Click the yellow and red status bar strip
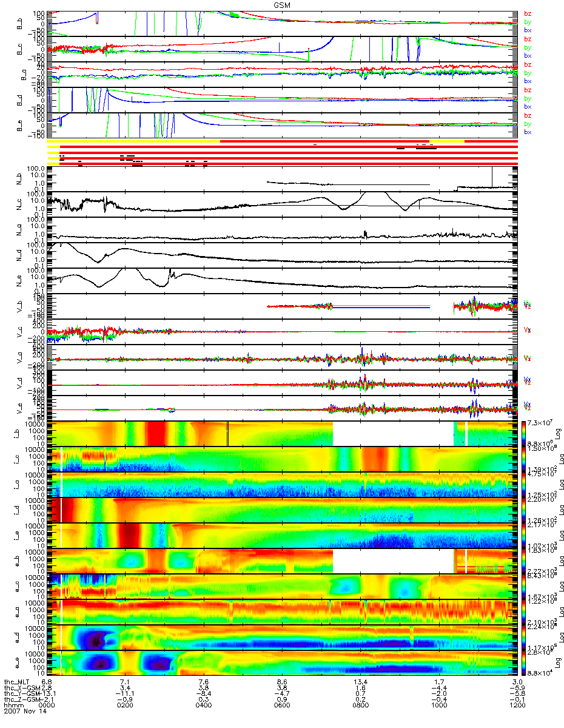This screenshot has height=728, width=564. point(283,152)
